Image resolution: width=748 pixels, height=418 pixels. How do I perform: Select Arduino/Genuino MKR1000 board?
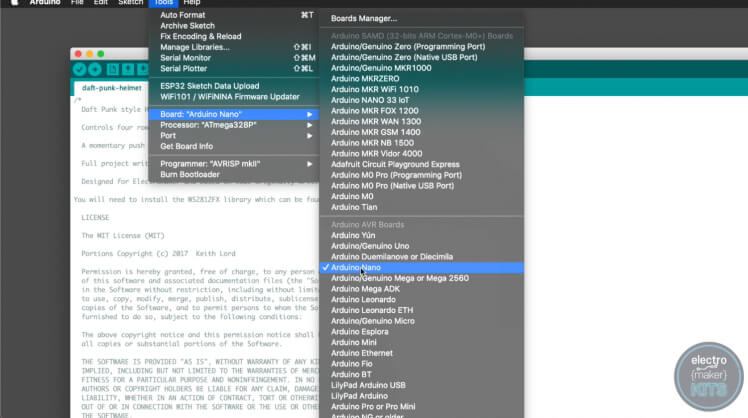coord(422,68)
